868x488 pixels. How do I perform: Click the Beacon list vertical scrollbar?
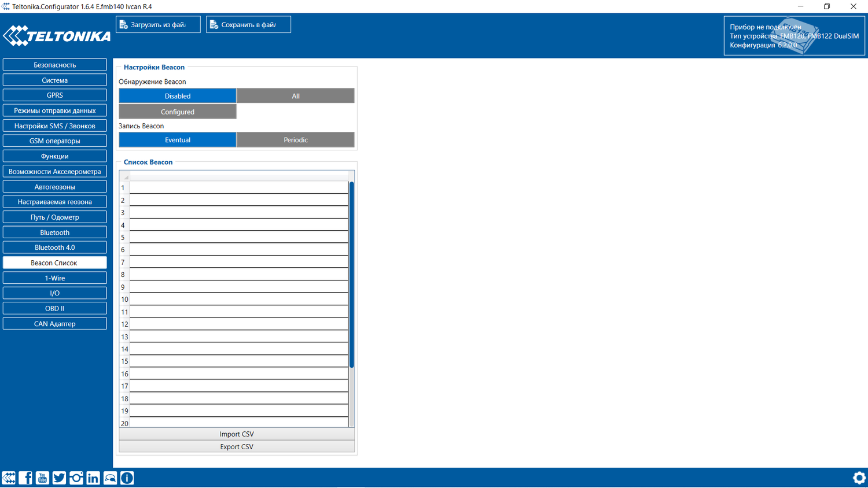tap(351, 275)
